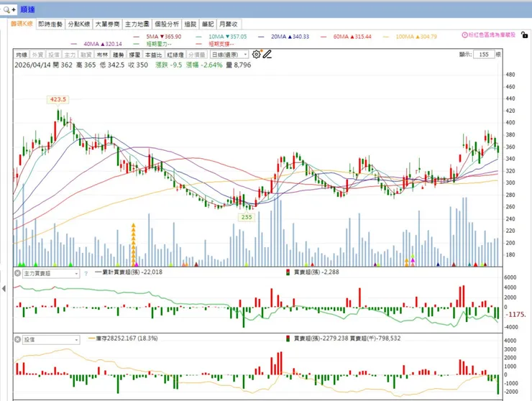Click the orange stacked triangle signal markers

pos(133,244)
